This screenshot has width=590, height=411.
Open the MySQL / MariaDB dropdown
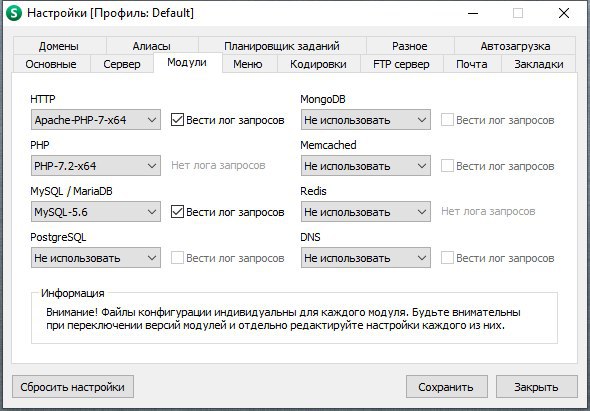click(96, 212)
